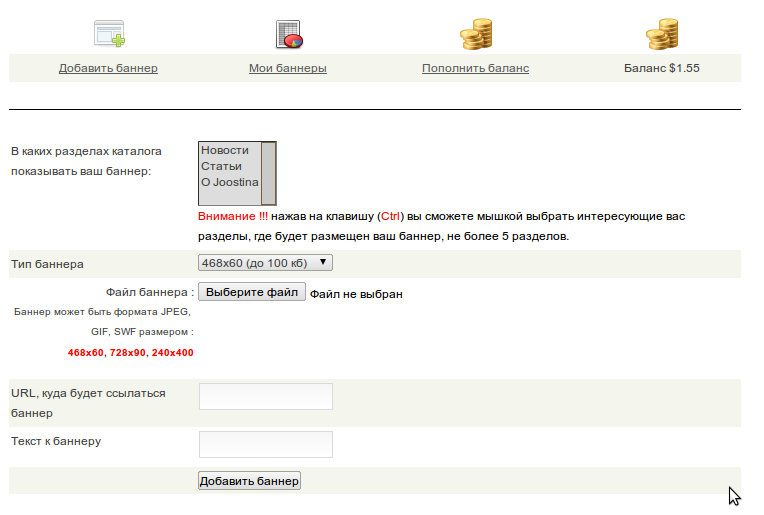Open the Мои баннеры link

click(288, 68)
